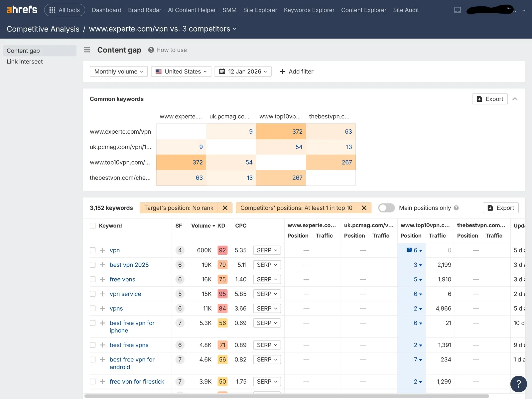Open the notifications screen icon in header
The width and height of the screenshot is (532, 399).
(458, 10)
